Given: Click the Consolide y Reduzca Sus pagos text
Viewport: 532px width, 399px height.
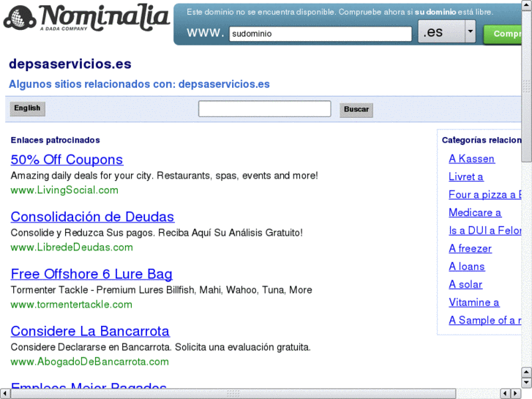Looking at the screenshot, I should click(x=157, y=233).
